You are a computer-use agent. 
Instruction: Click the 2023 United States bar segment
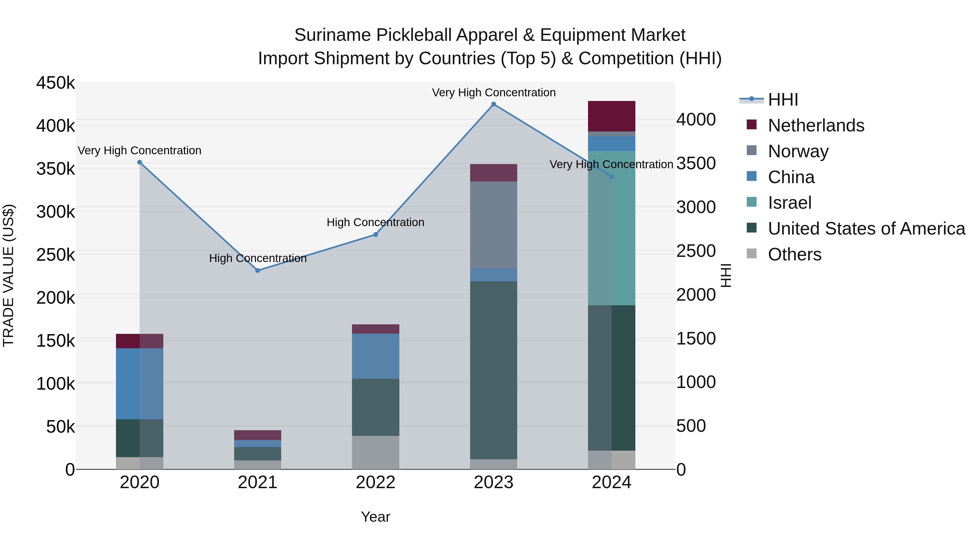click(x=494, y=370)
